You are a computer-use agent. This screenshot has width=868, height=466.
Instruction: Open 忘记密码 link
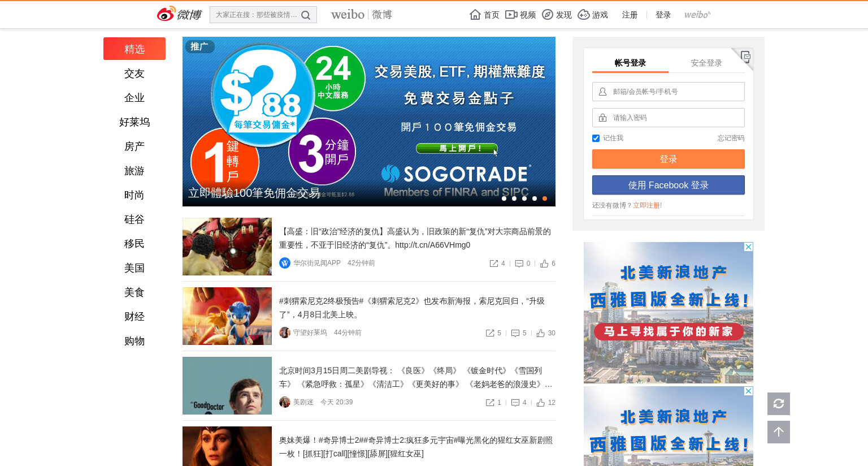point(731,138)
